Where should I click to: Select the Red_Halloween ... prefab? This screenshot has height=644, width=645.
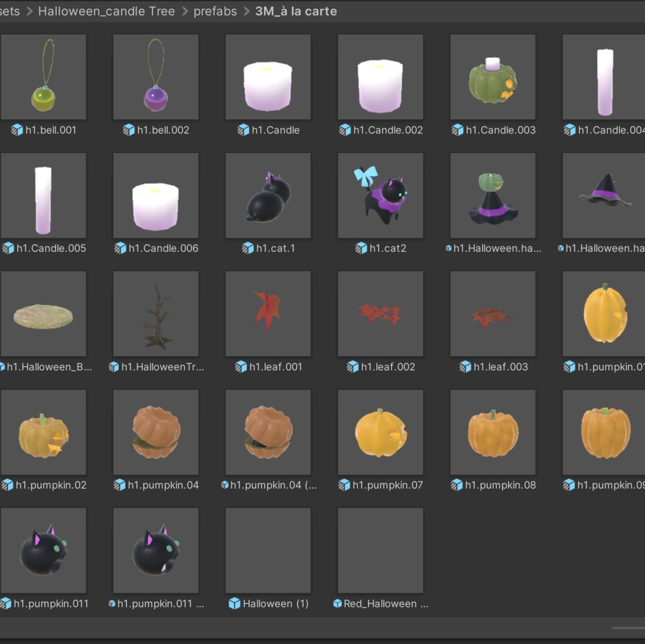point(380,550)
